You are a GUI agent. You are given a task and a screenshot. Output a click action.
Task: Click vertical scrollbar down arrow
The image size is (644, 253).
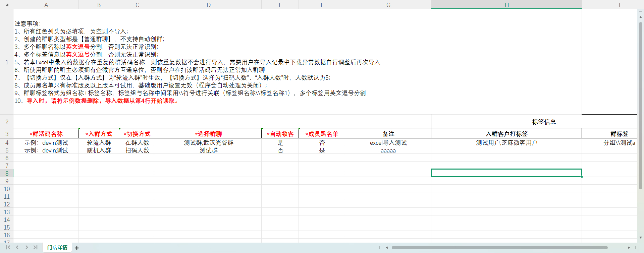[640, 238]
